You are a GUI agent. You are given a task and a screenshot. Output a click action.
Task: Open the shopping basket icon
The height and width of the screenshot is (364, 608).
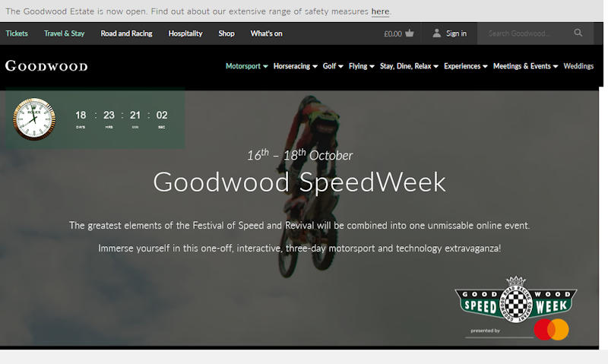(410, 33)
